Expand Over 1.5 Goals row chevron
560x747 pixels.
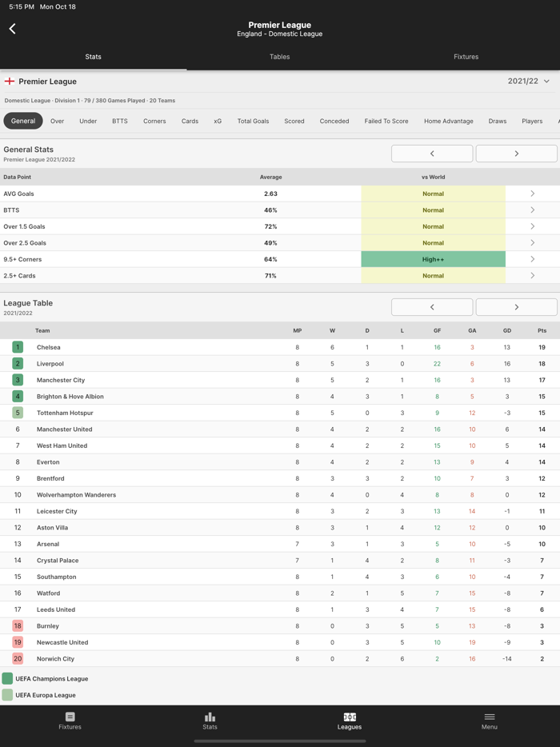tap(532, 226)
